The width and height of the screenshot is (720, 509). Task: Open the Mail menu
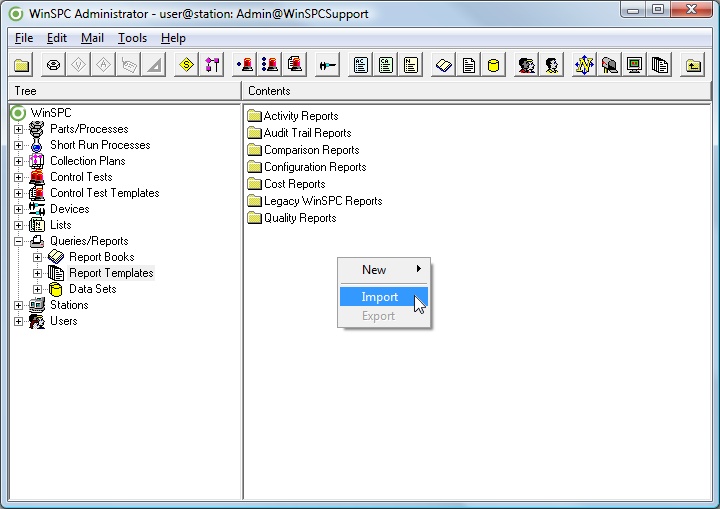pos(92,38)
